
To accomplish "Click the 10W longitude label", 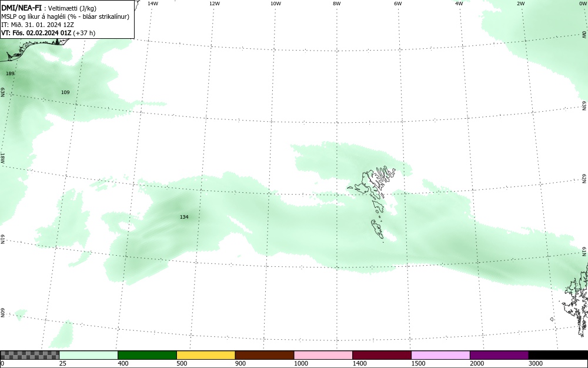I will click(276, 4).
